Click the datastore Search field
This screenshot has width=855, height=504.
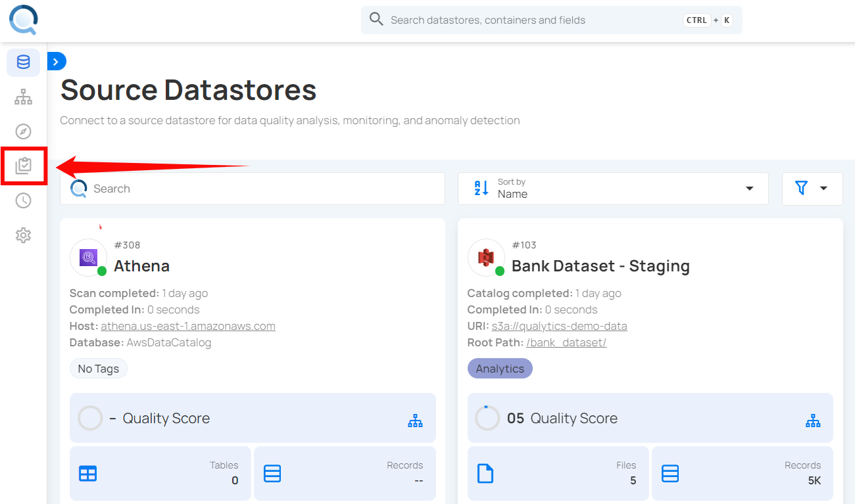click(x=253, y=189)
